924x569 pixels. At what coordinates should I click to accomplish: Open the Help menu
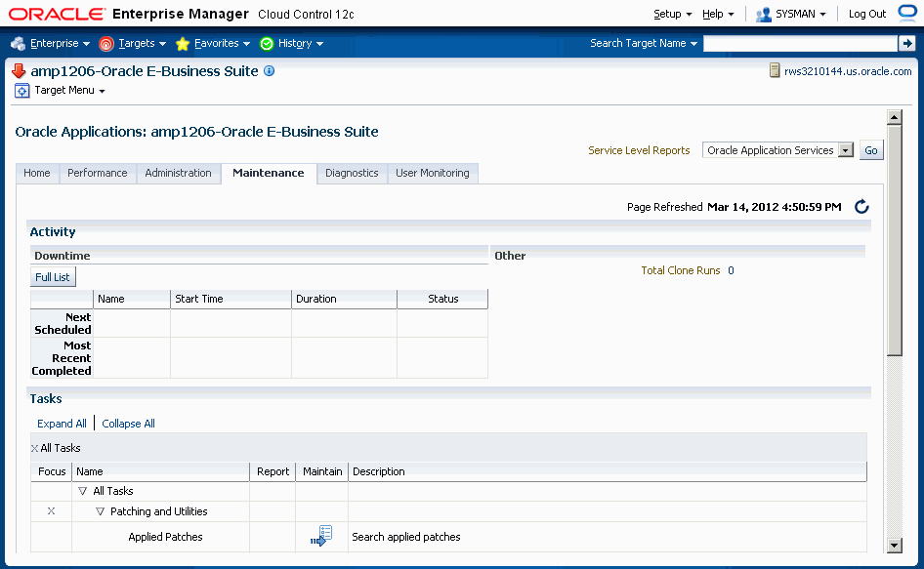(x=718, y=14)
